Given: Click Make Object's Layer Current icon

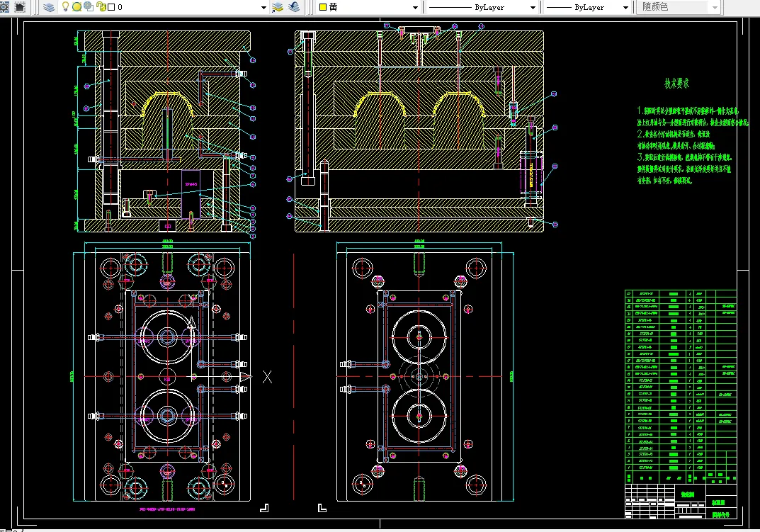Looking at the screenshot, I should coord(278,7).
